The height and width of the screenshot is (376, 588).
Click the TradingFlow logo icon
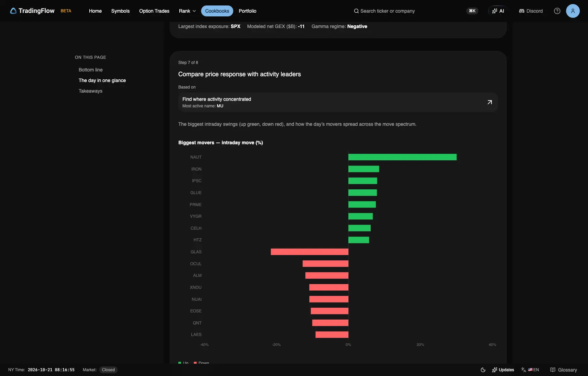13,11
